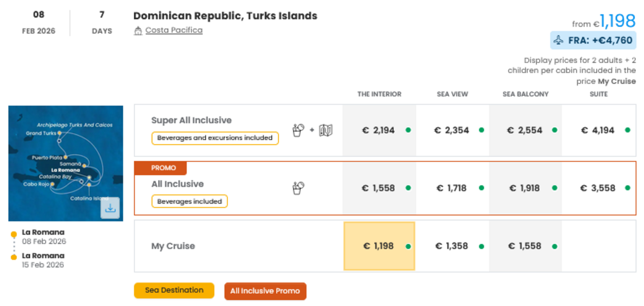Click the Puerto Plata marker on the route map
Viewport: 644px width, 306px height.
click(66, 157)
